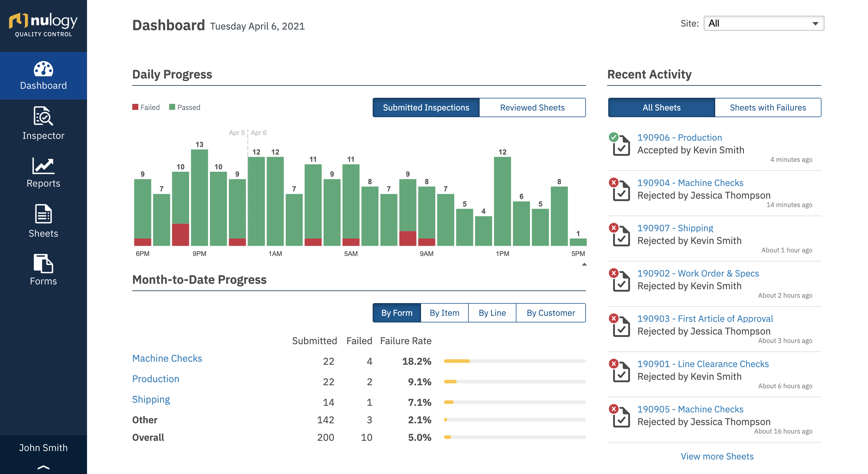Click the Failed red legend swatch
The width and height of the screenshot is (868, 474).
136,107
